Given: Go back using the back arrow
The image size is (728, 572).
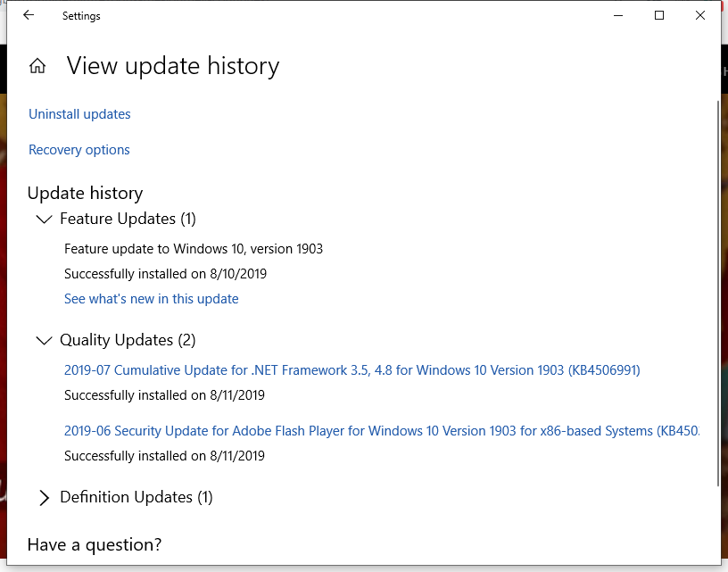Looking at the screenshot, I should (29, 15).
